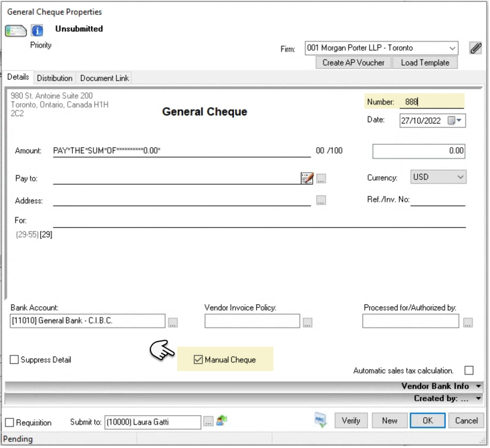Open the Bank Account ellipsis lookup
The height and width of the screenshot is (448, 490).
coord(173,322)
